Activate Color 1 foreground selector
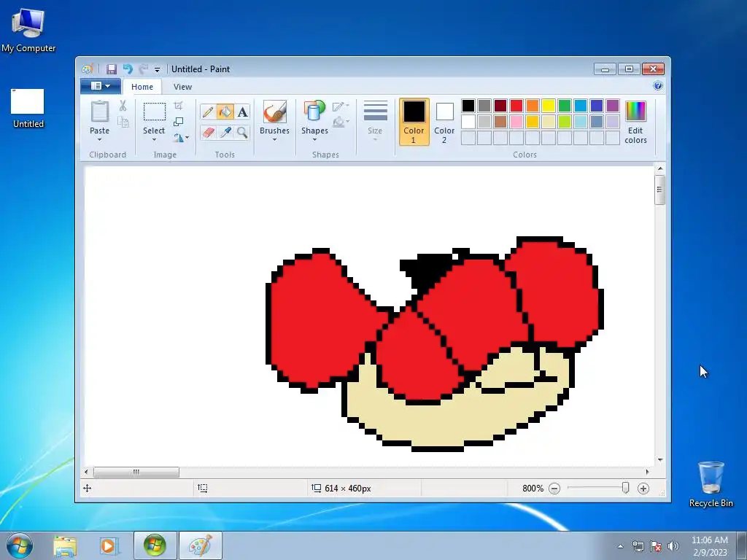Image resolution: width=747 pixels, height=560 pixels. [x=414, y=122]
